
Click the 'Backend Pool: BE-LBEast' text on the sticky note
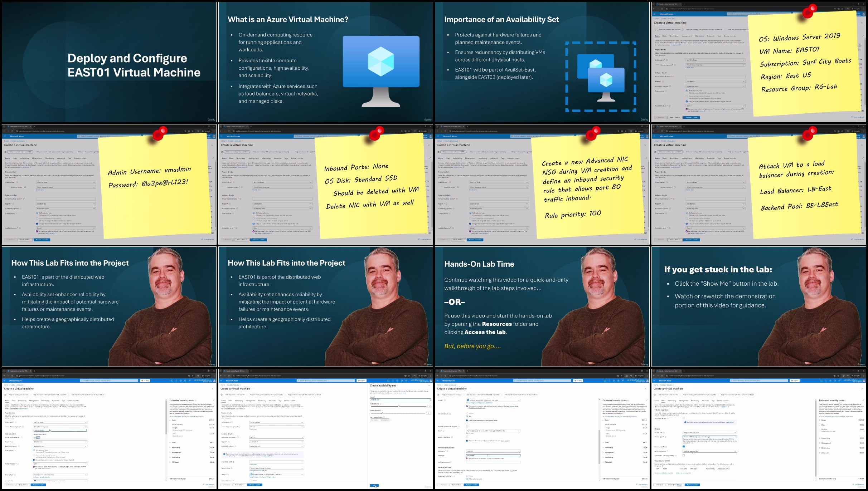799,206
